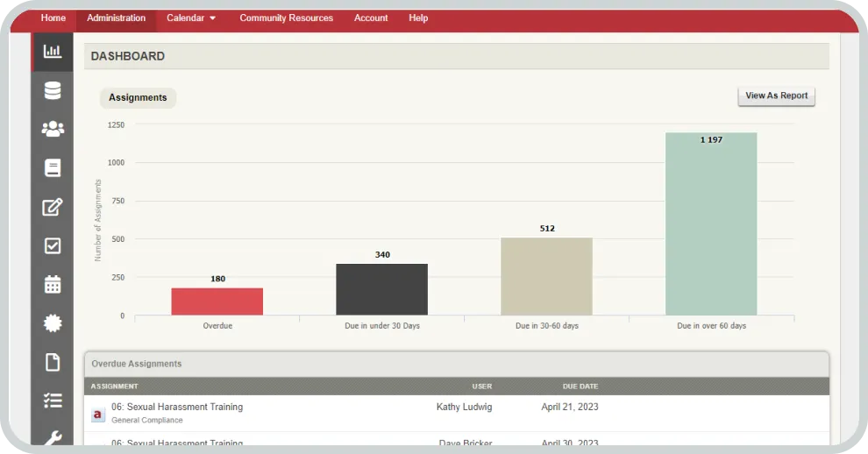Expand the Calendar dropdown menu
Screen dimensions: 868x454
coord(191,18)
